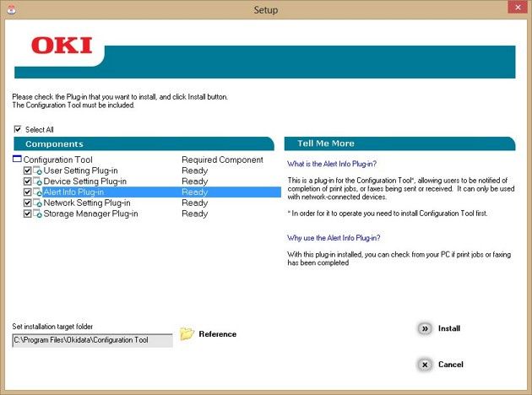Click the Reference folder icon

pyautogui.click(x=187, y=334)
